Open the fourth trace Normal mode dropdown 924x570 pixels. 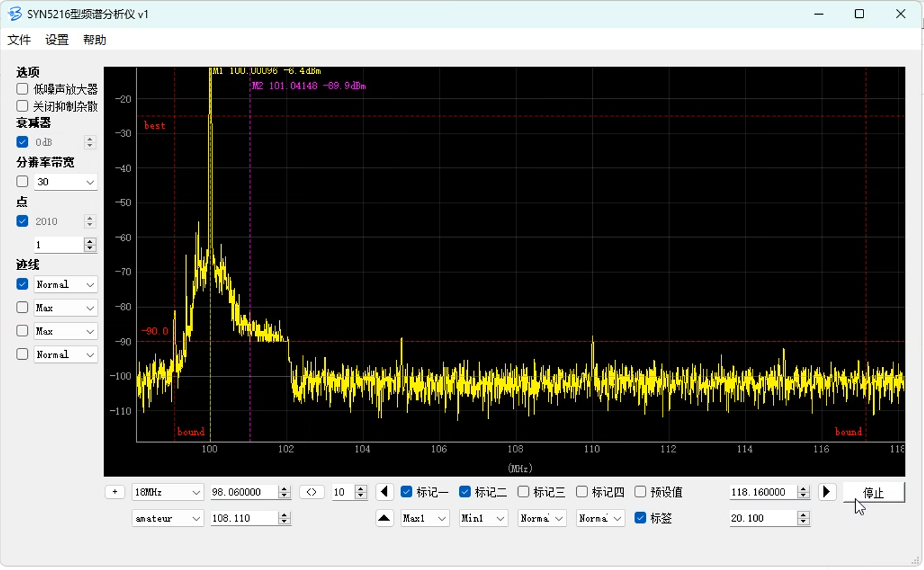[x=66, y=355]
